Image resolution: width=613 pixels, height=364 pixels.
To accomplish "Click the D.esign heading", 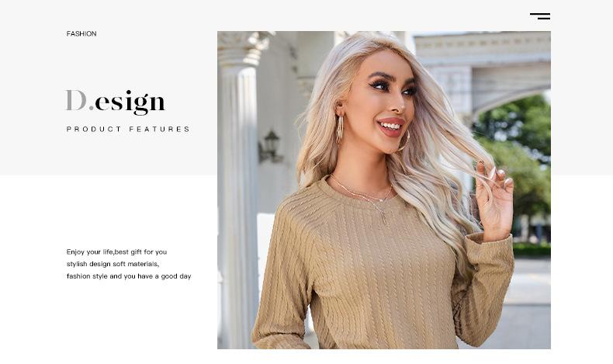I will [116, 102].
